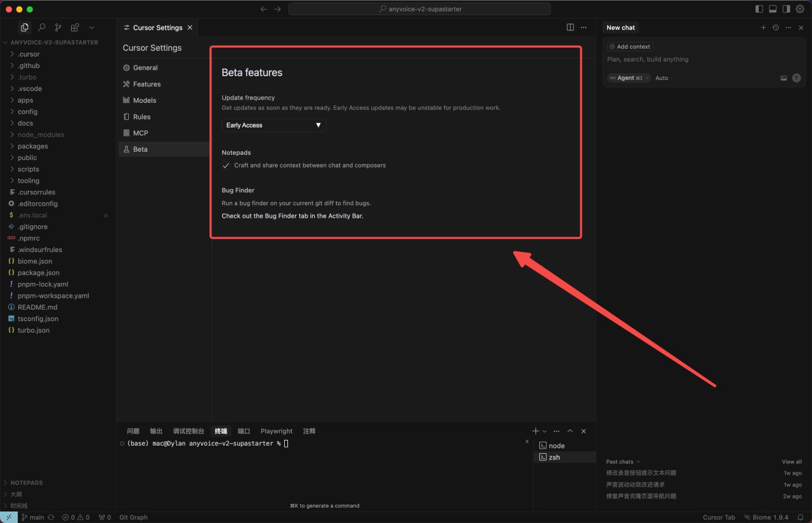
Task: Attach an image in chat input
Action: tap(783, 78)
